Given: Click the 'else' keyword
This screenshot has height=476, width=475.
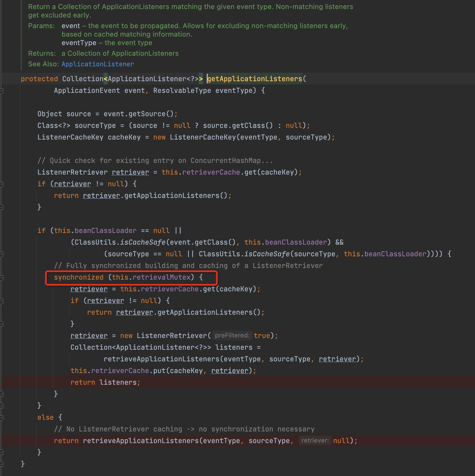Looking at the screenshot, I should (x=46, y=417).
